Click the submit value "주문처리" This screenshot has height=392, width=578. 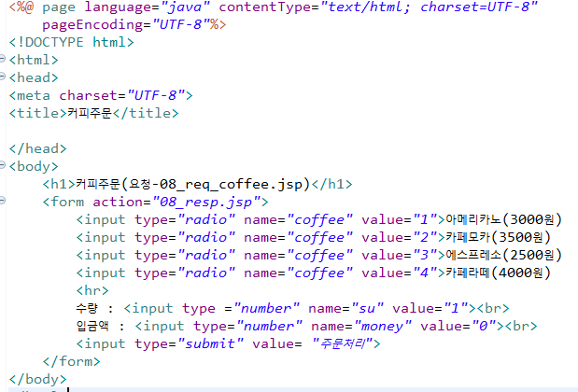click(x=343, y=343)
